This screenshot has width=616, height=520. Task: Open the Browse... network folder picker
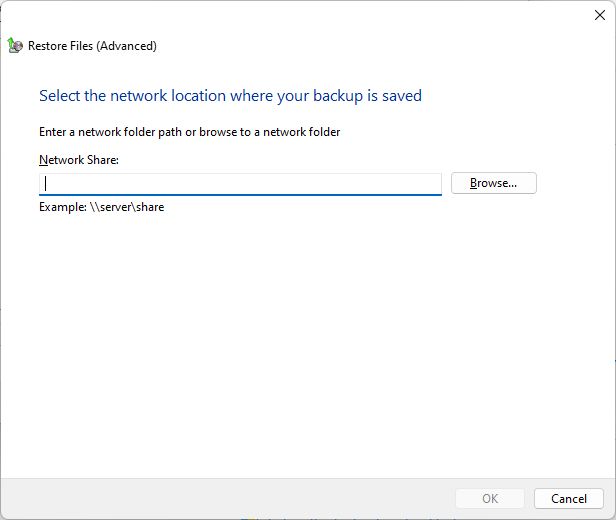(x=493, y=183)
